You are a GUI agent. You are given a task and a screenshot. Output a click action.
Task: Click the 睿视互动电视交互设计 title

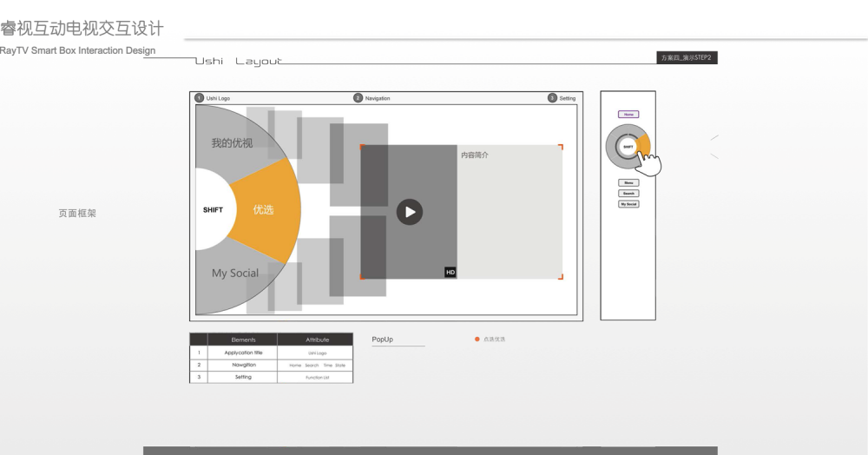tap(82, 29)
